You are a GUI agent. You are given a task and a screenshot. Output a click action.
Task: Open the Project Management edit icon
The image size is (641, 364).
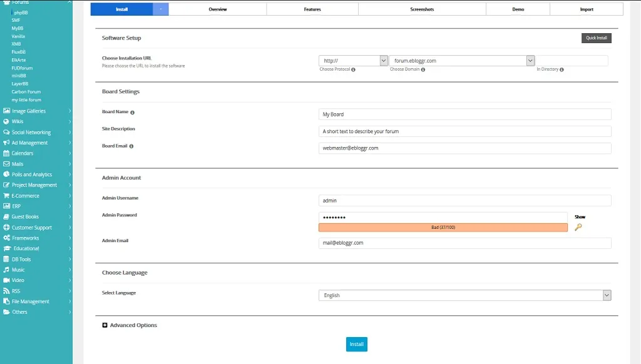6,185
